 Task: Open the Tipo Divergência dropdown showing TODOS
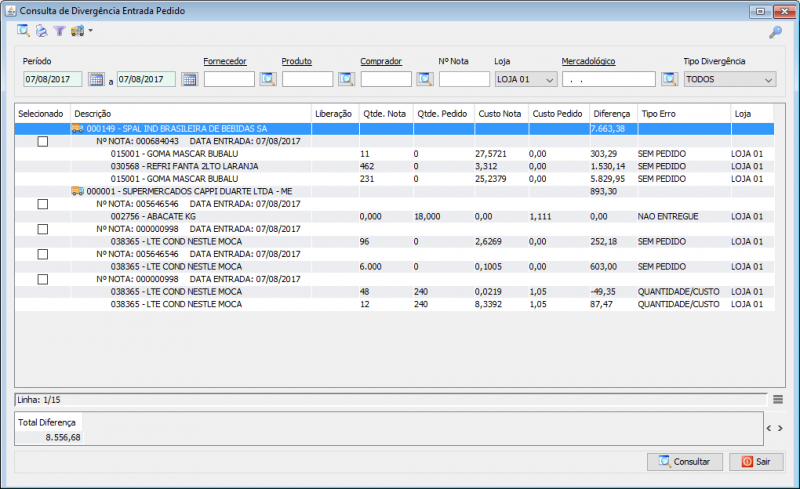pos(730,80)
